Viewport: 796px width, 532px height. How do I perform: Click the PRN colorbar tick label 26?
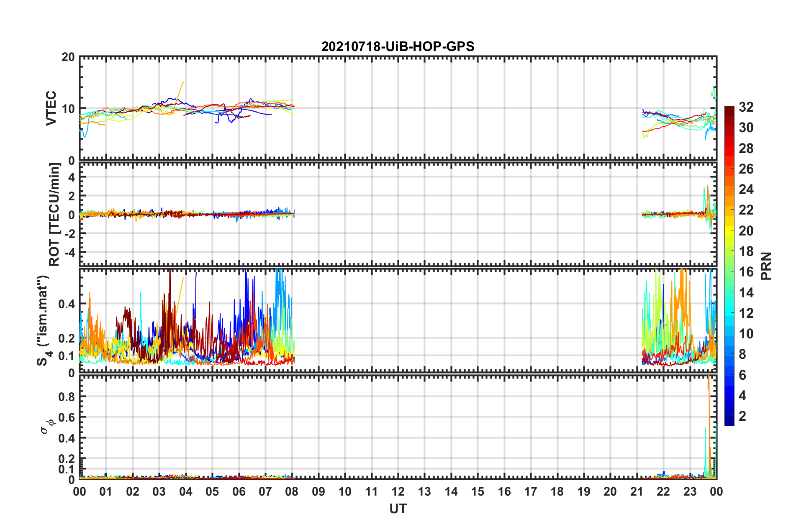pos(746,169)
